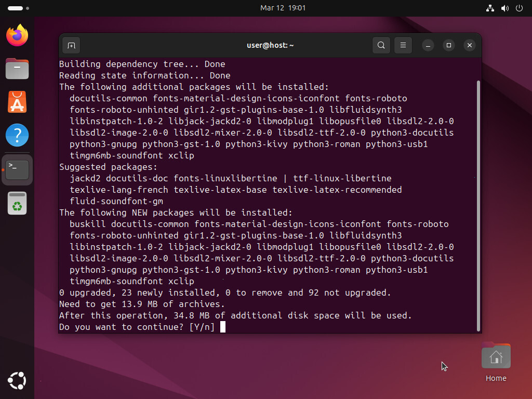Show applications via Ubuntu logo

click(x=17, y=381)
